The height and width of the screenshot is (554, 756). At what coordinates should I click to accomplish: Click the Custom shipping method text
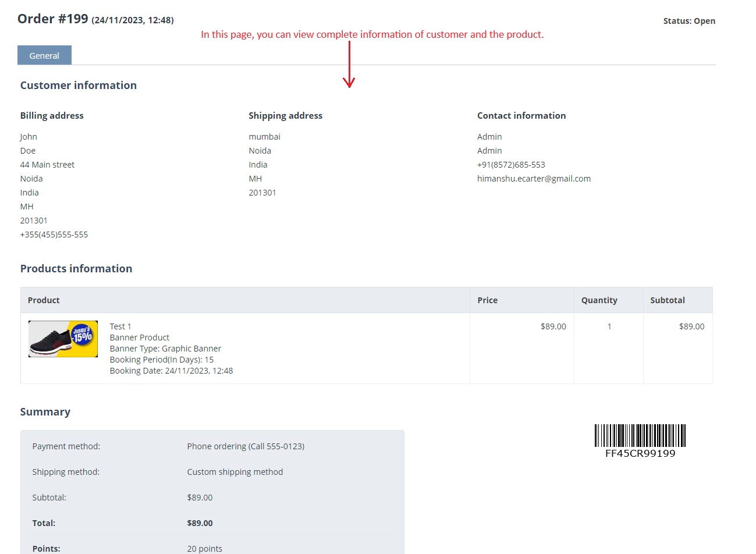pyautogui.click(x=235, y=472)
